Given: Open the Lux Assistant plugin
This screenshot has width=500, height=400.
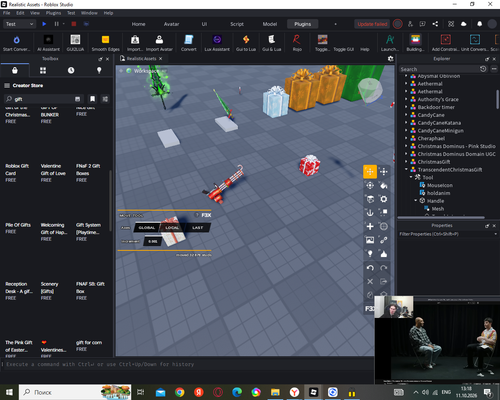Looking at the screenshot, I should click(217, 43).
